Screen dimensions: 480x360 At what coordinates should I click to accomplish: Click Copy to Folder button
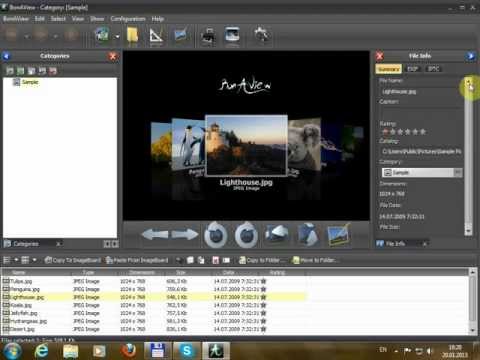263,260
